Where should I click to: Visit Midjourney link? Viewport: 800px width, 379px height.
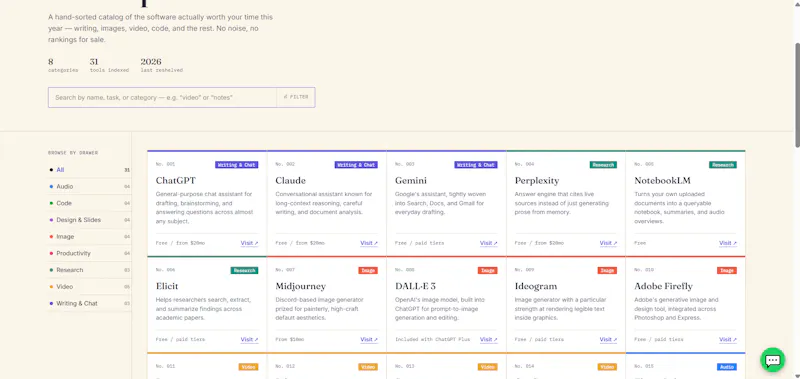point(369,340)
